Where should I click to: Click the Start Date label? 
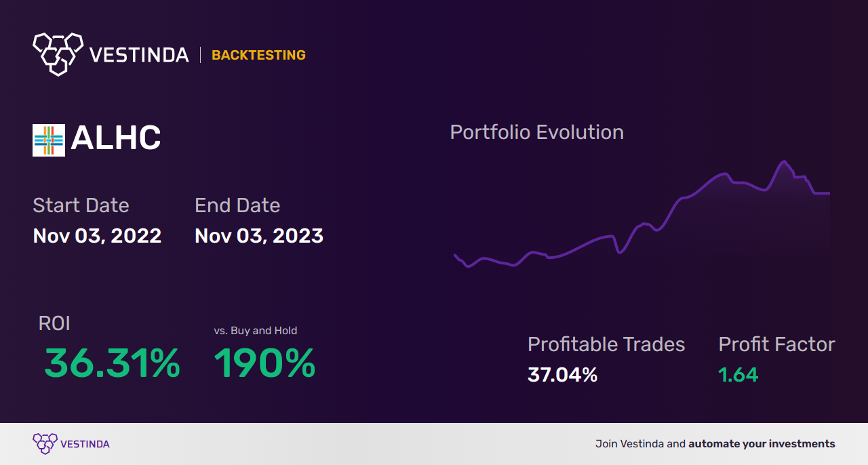pos(81,205)
